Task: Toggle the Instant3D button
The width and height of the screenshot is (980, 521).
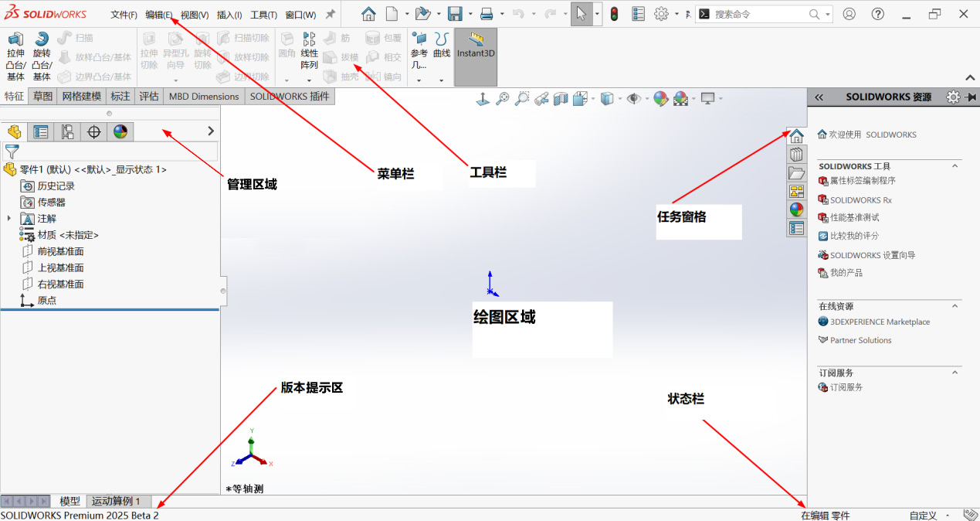Action: pyautogui.click(x=475, y=48)
